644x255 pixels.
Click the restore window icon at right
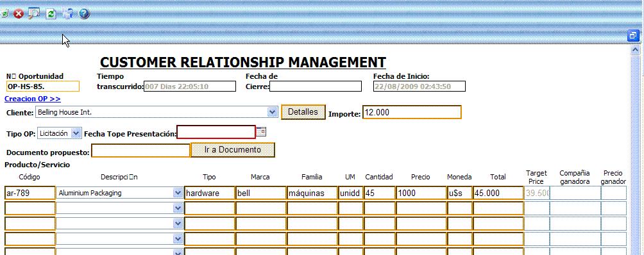tap(633, 36)
